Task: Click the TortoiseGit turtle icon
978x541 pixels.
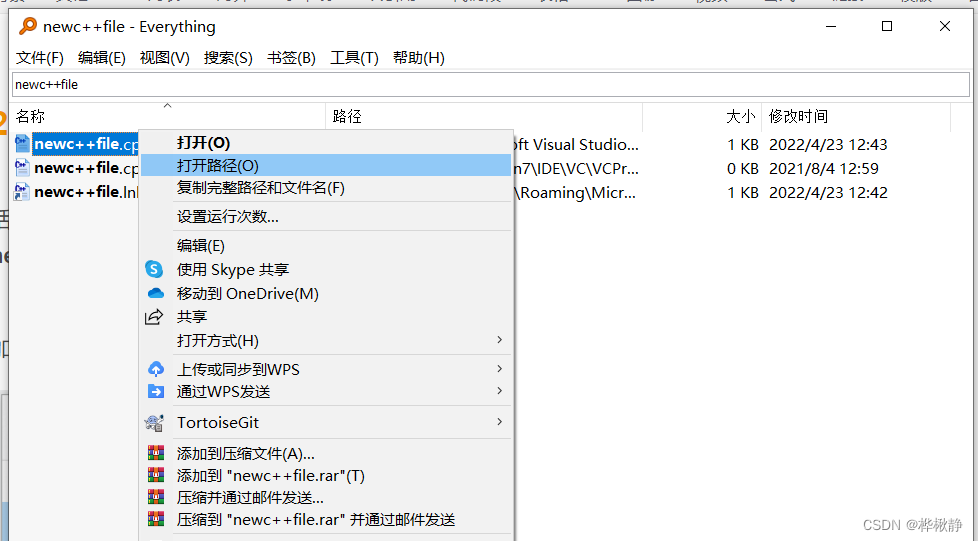Action: pyautogui.click(x=154, y=422)
